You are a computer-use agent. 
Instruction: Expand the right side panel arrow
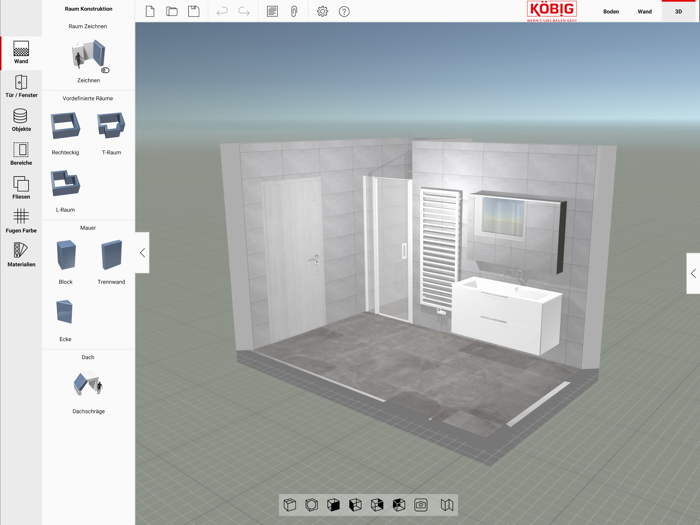coord(693,273)
